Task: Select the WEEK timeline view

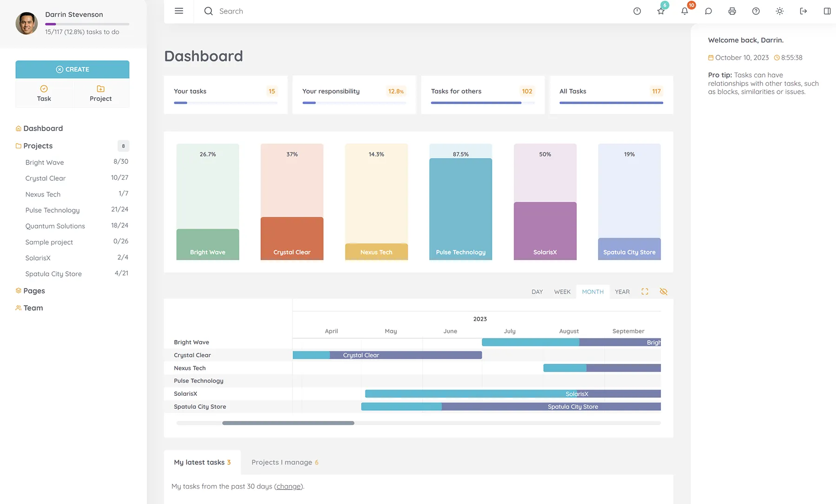Action: click(x=562, y=292)
